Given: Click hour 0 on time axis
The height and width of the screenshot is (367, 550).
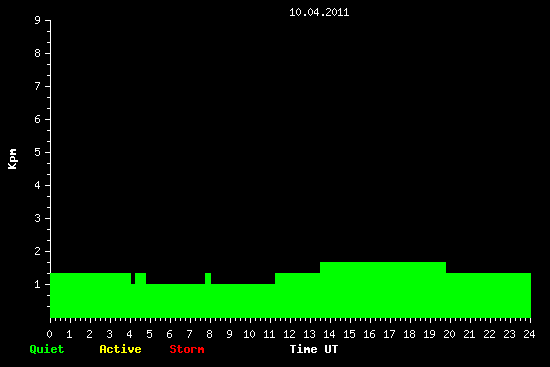Looking at the screenshot, I should pyautogui.click(x=49, y=334).
